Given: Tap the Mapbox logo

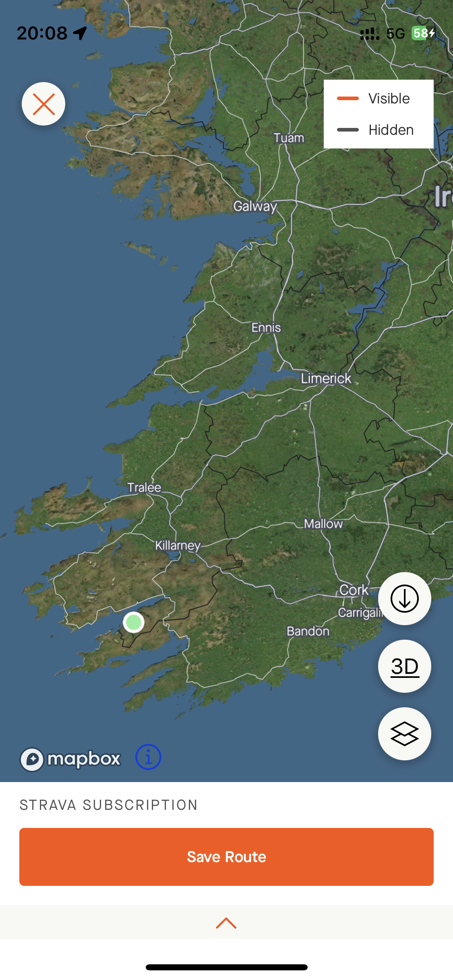Looking at the screenshot, I should 70,759.
